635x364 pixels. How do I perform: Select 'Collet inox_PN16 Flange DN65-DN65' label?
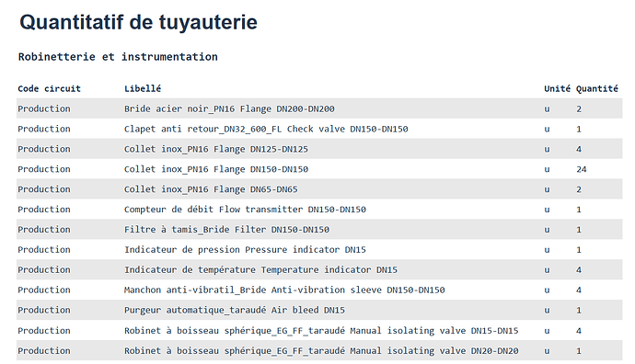(211, 189)
